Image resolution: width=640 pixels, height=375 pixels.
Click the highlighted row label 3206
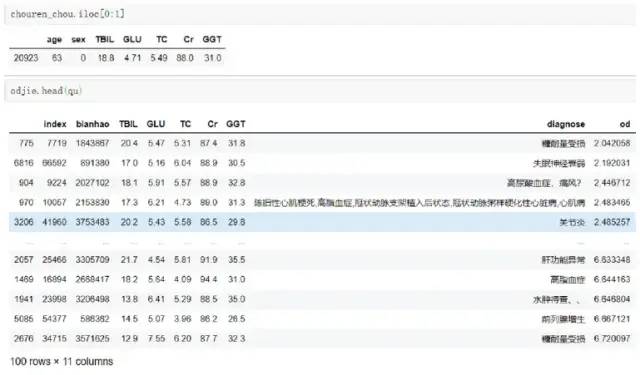tap(24, 222)
